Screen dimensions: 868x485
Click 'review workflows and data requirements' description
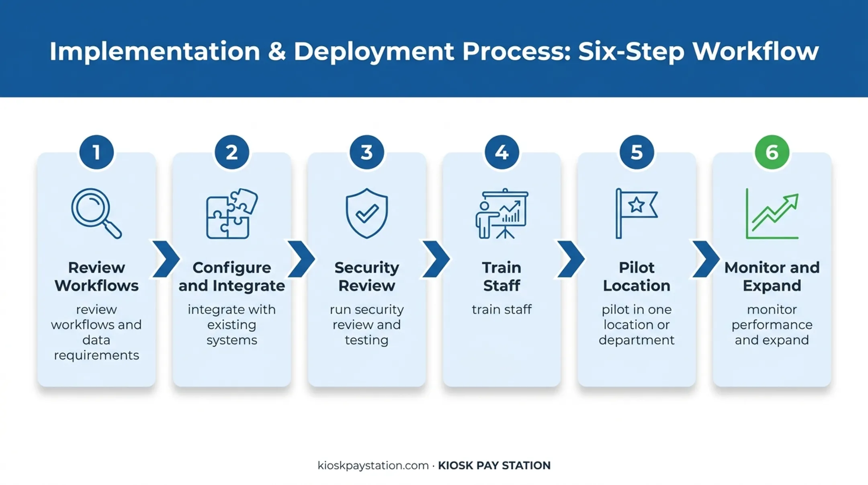96,332
